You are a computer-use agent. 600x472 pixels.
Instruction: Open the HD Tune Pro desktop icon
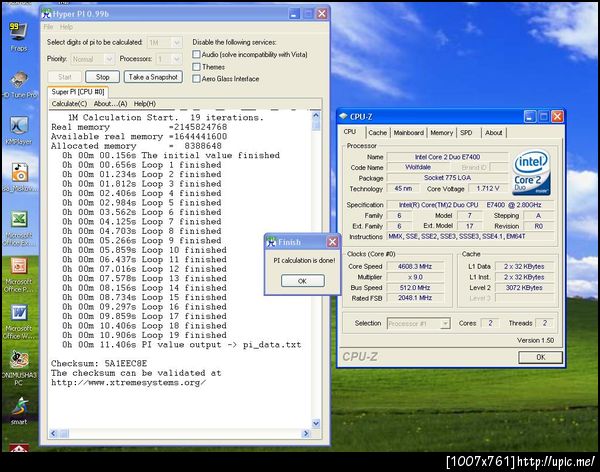18,84
